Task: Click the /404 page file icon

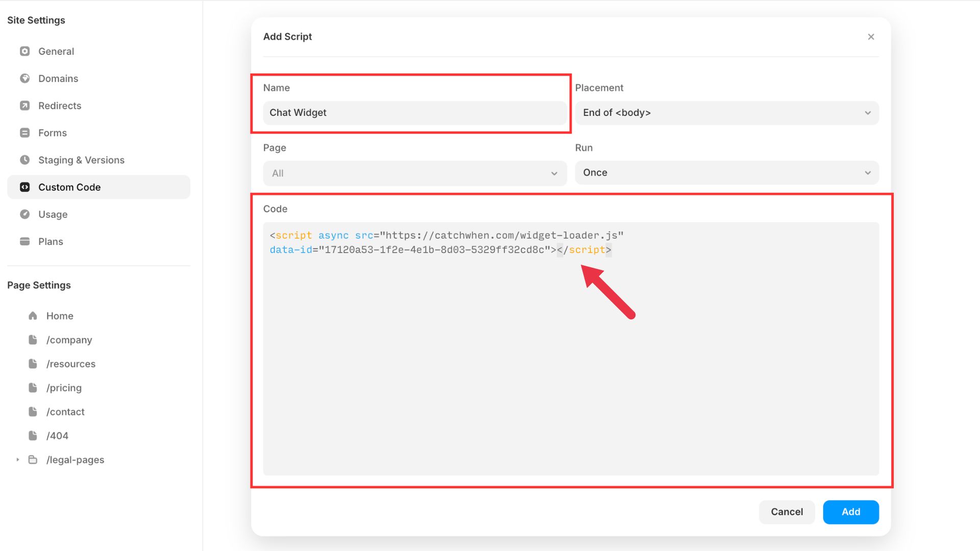Action: [x=33, y=436]
